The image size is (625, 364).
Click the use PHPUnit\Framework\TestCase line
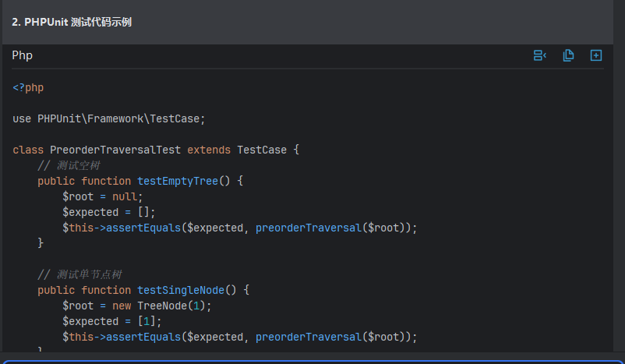(x=109, y=118)
